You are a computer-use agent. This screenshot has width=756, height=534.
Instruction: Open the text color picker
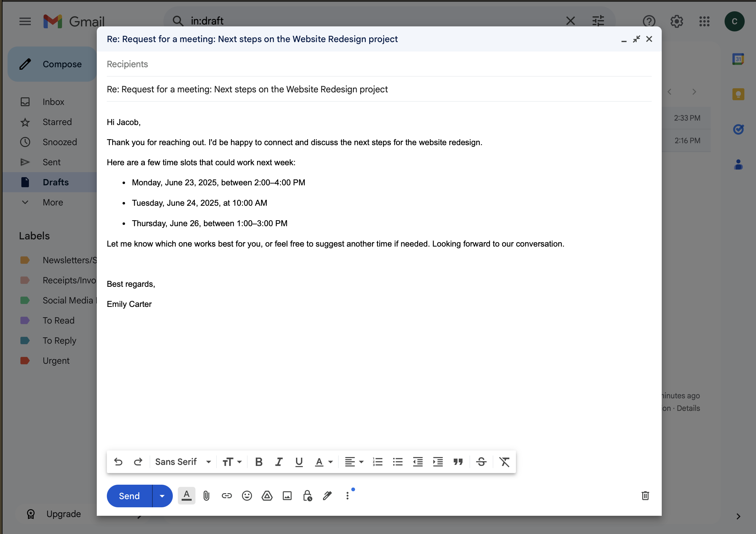324,462
